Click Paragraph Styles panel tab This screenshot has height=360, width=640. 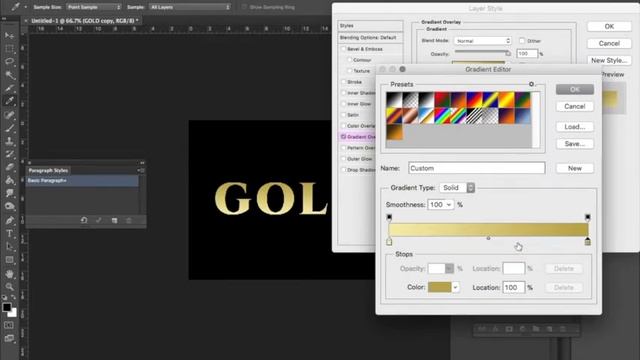click(48, 170)
